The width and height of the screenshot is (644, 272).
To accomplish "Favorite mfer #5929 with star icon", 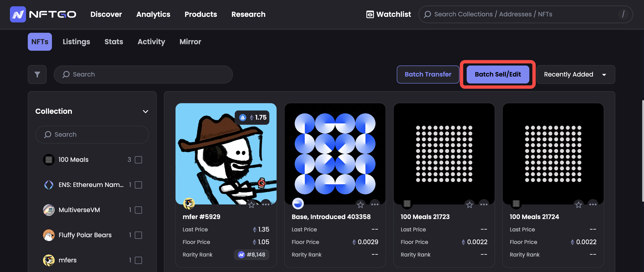I will click(251, 205).
